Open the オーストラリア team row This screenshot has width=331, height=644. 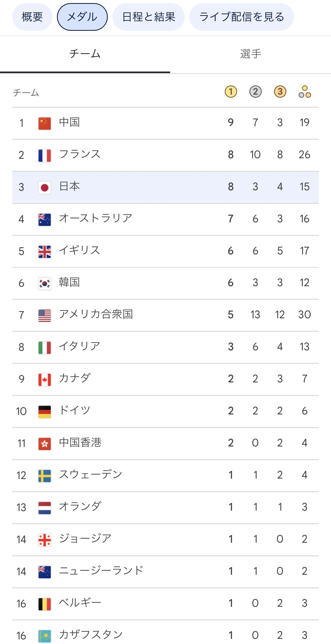[x=165, y=219]
